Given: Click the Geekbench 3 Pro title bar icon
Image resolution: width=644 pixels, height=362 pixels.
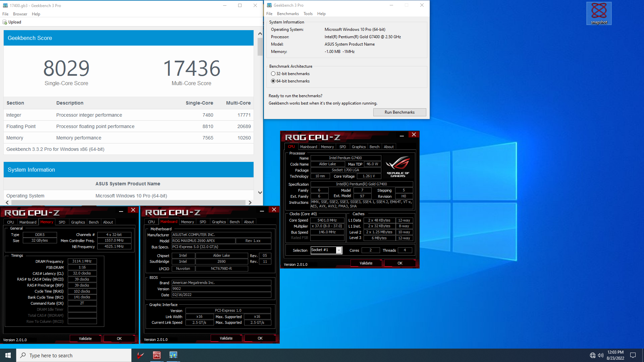Looking at the screenshot, I should pos(269,5).
